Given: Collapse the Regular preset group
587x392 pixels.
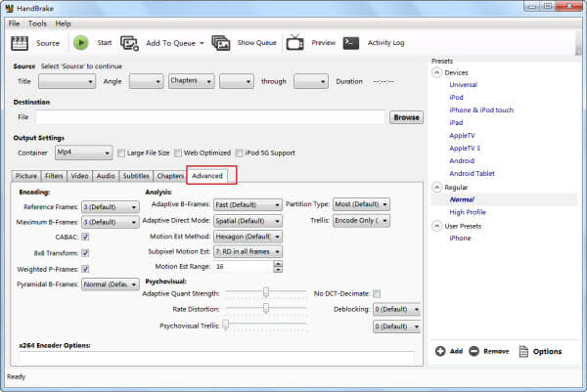Looking at the screenshot, I should 436,187.
